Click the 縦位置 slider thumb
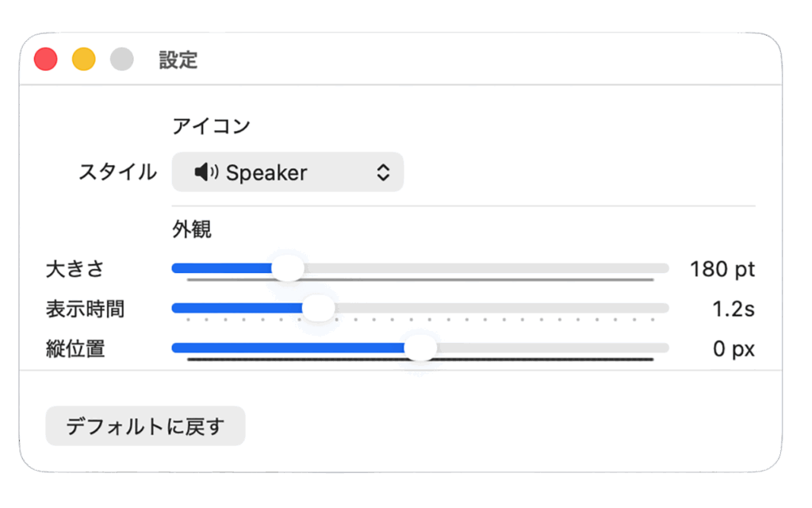Image resolution: width=812 pixels, height=508 pixels. 420,348
